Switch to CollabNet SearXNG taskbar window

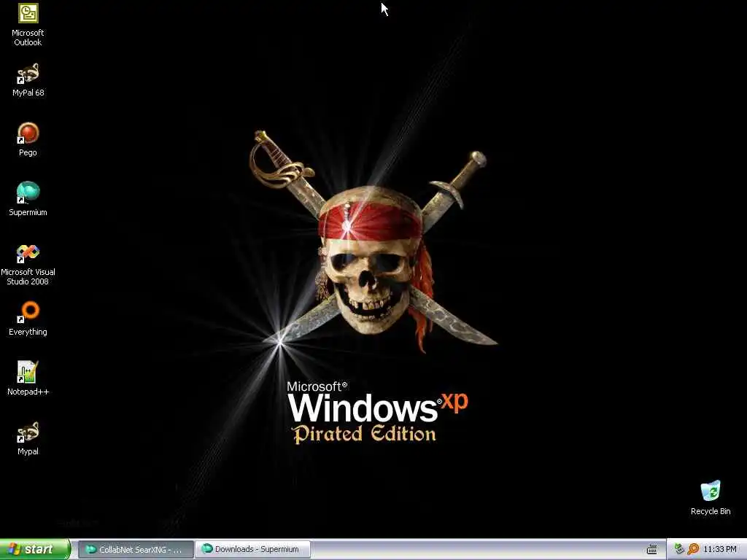coord(135,550)
